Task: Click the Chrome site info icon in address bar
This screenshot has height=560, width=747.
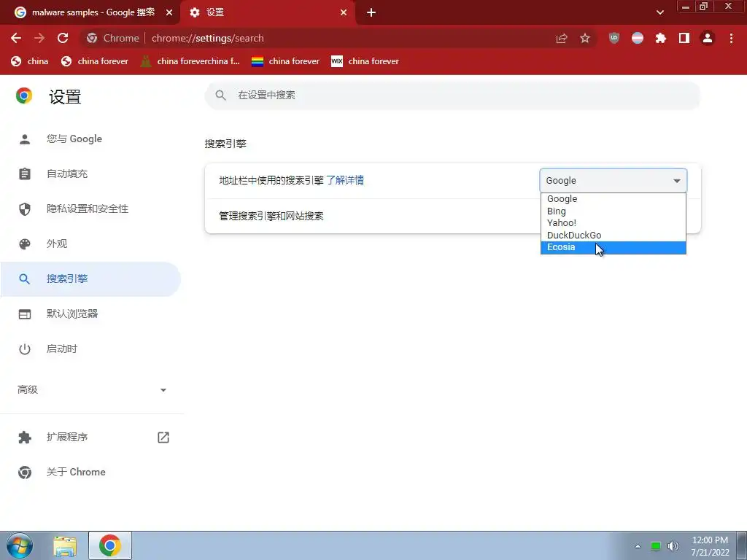Action: (92, 38)
